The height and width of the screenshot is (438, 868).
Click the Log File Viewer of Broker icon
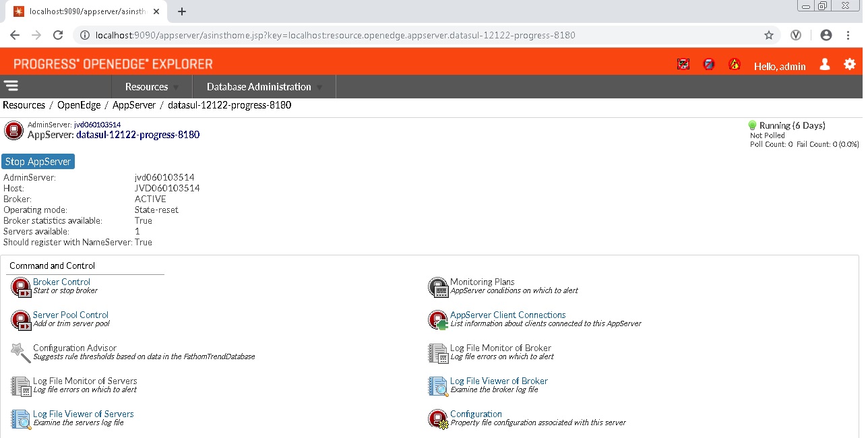438,386
